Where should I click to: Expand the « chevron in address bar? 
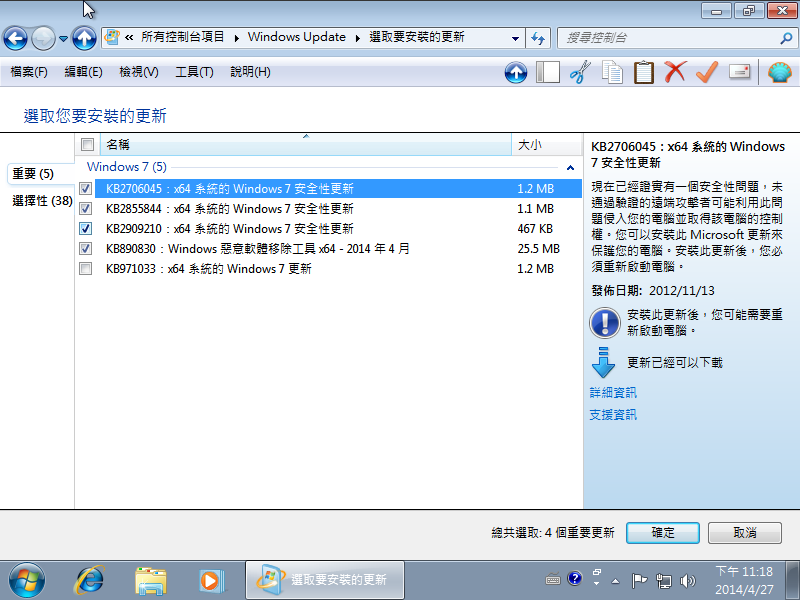(x=129, y=37)
